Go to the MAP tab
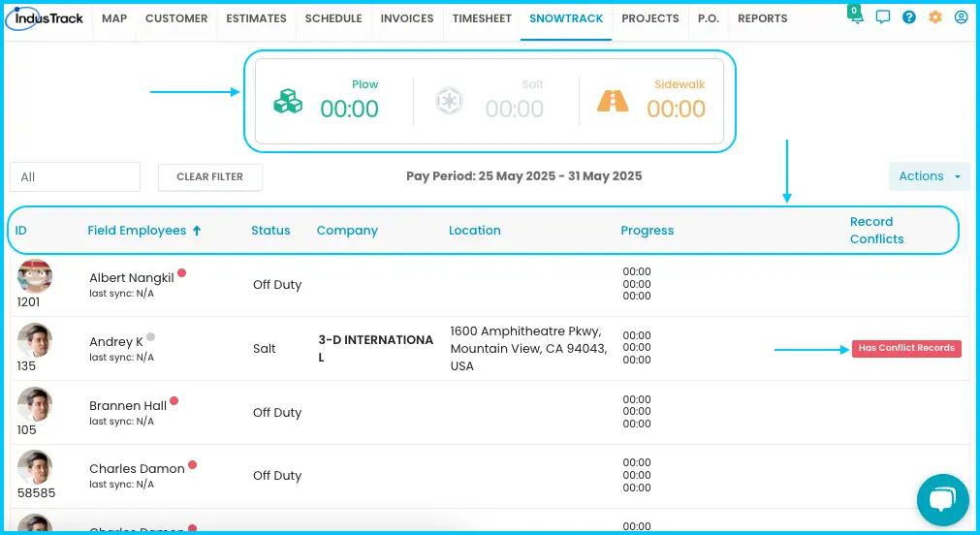The height and width of the screenshot is (535, 980). [114, 18]
